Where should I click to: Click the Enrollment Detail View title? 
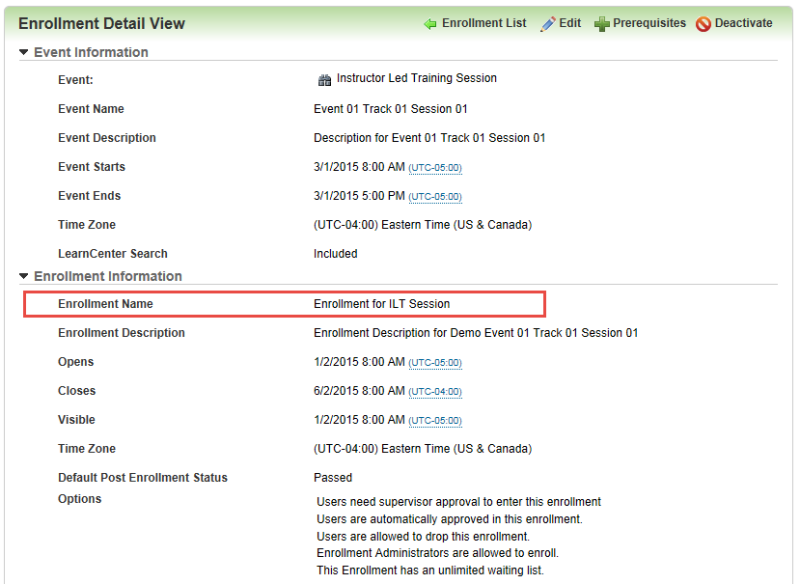pyautogui.click(x=102, y=22)
